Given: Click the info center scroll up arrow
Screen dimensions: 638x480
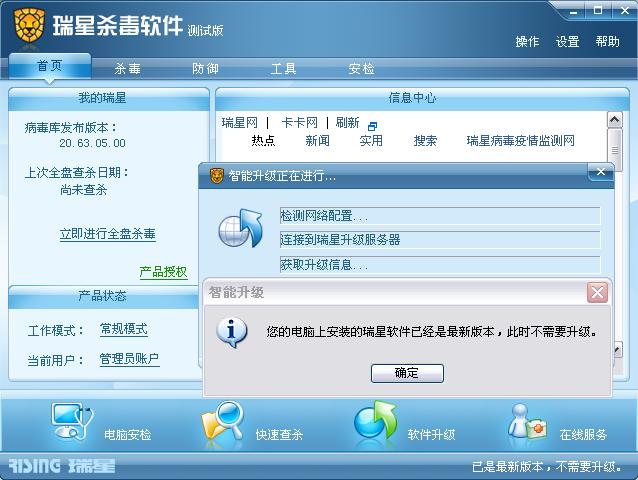Looking at the screenshot, I should click(x=614, y=120).
